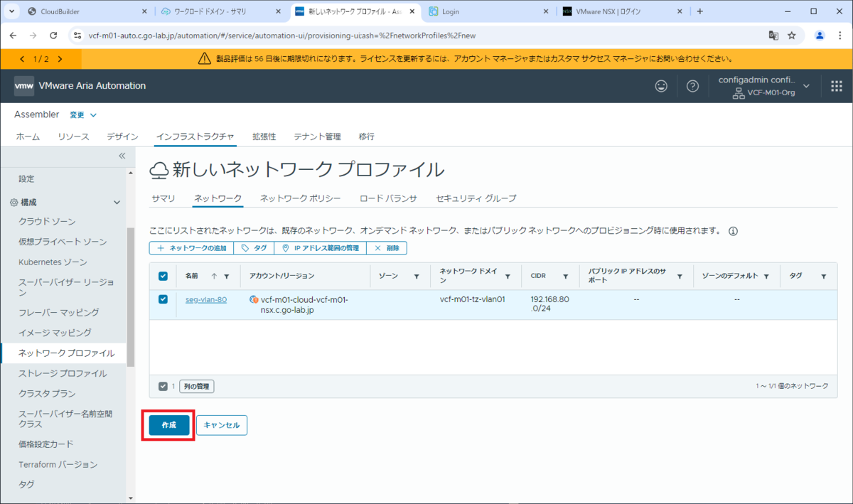
Task: Collapse the 構成 sidebar section
Action: pos(117,203)
